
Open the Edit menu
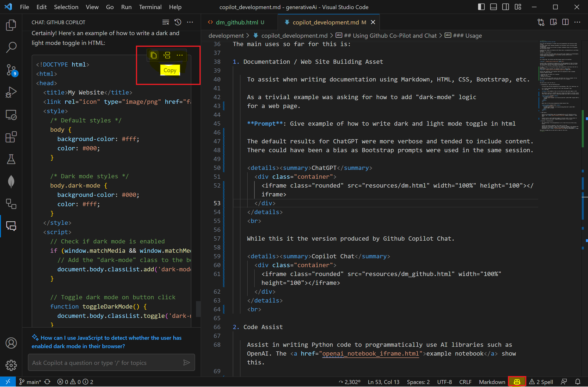click(x=41, y=7)
